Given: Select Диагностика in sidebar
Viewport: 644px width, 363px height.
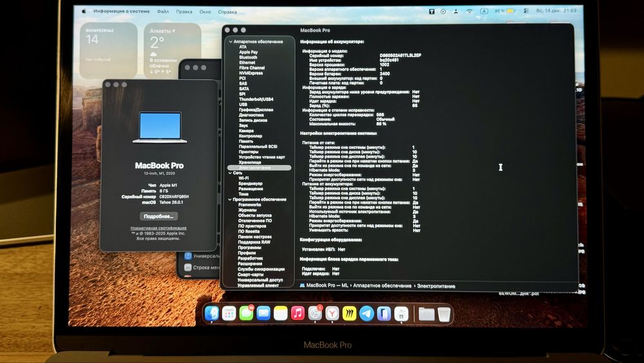Looking at the screenshot, I should tap(251, 115).
